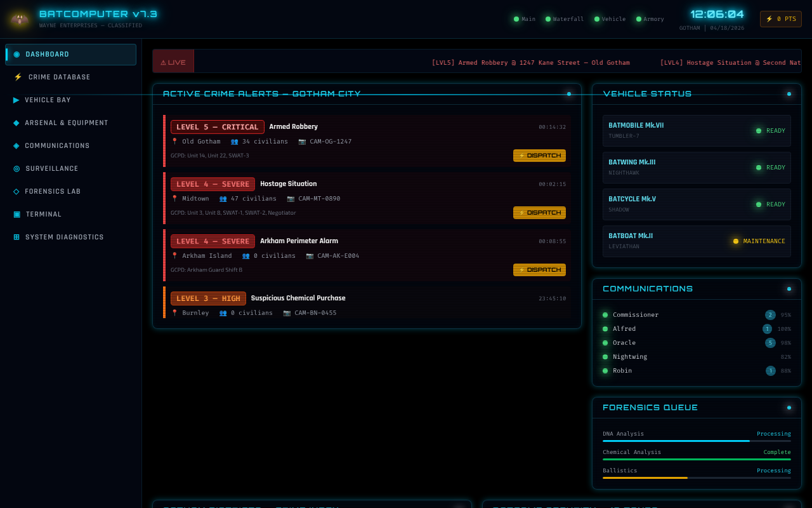
Task: Click Commissioner's unread badge 2
Action: point(770,315)
